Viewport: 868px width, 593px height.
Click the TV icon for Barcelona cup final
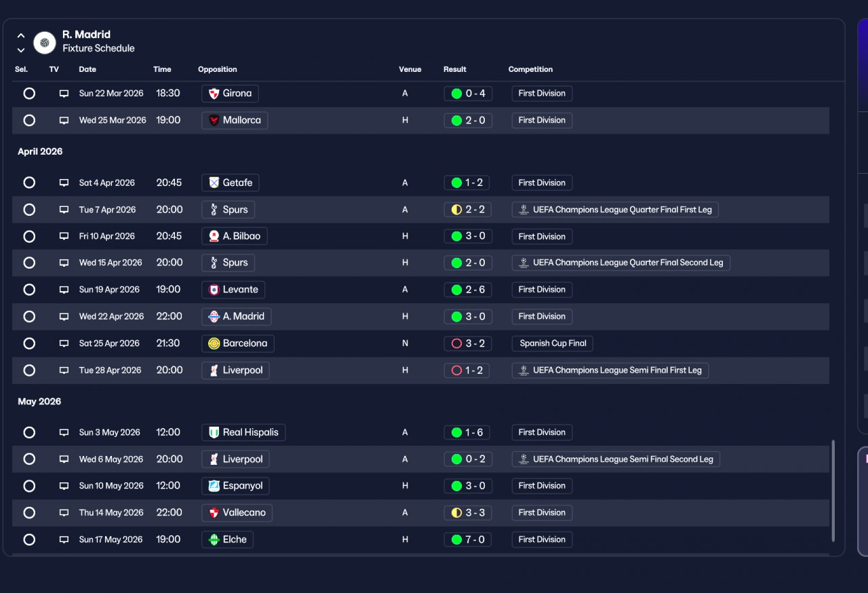pos(64,344)
